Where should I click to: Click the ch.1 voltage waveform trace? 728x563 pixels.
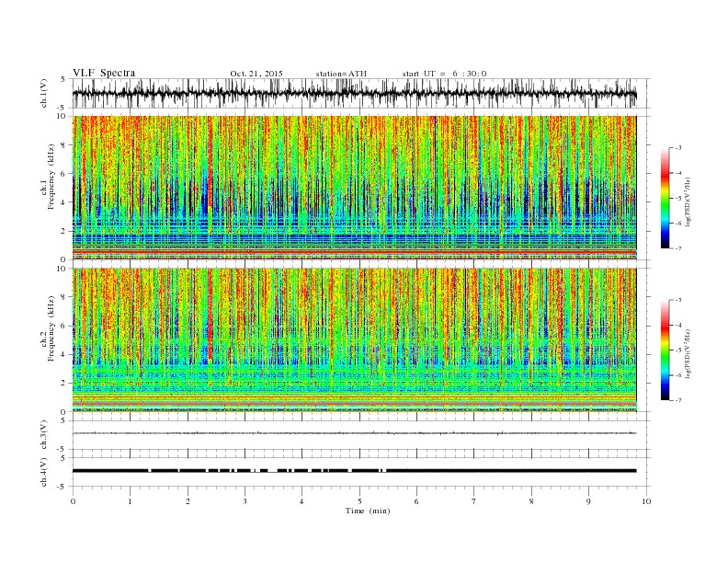click(354, 93)
